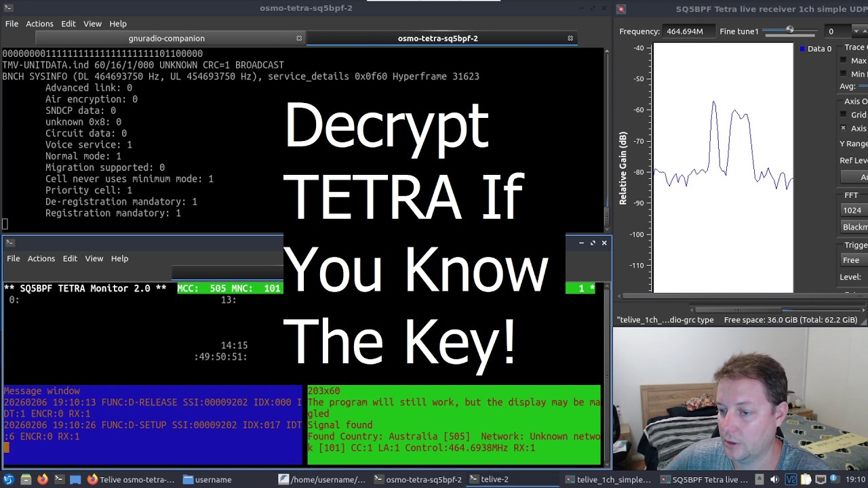
Task: Open the FFT size 1024 dropdown
Action: click(x=854, y=210)
